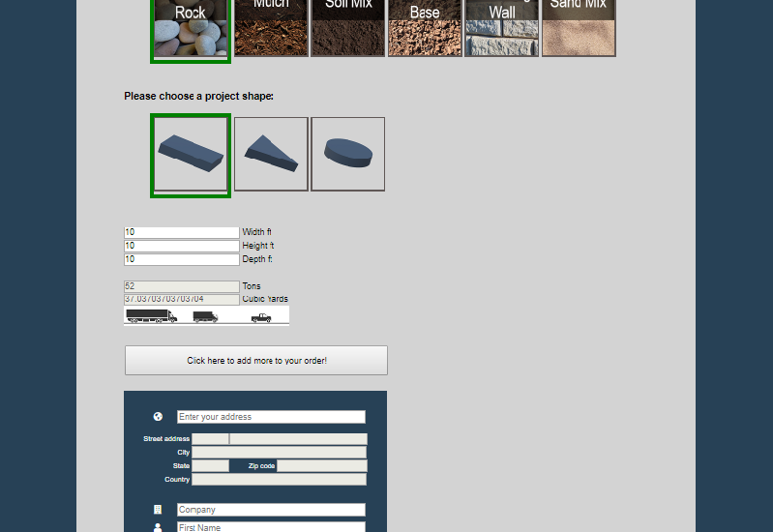Viewport: 773px width, 532px height.
Task: Click the globe icon beside address field
Action: pyautogui.click(x=158, y=417)
